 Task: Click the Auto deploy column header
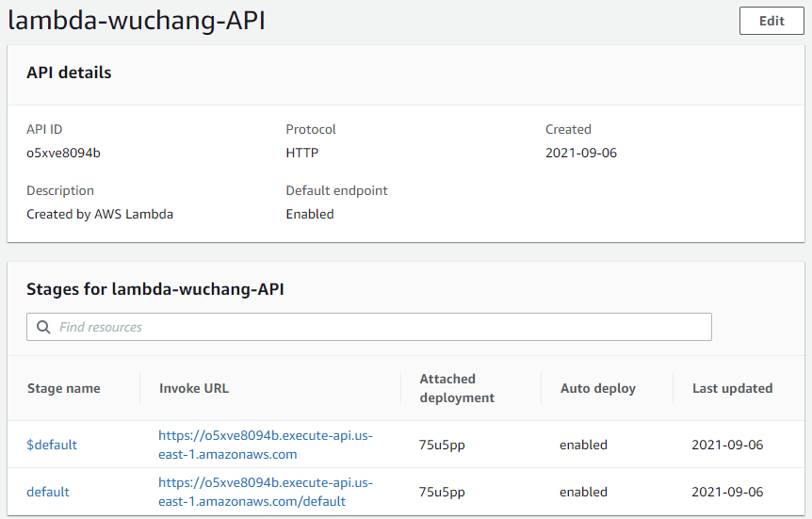click(597, 388)
